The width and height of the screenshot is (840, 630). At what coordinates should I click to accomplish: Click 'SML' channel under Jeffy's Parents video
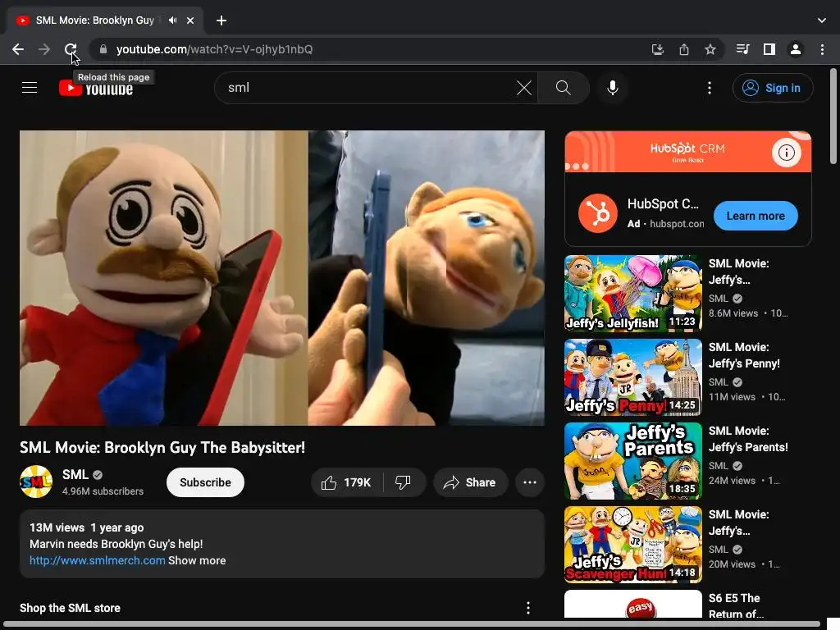[x=719, y=466]
